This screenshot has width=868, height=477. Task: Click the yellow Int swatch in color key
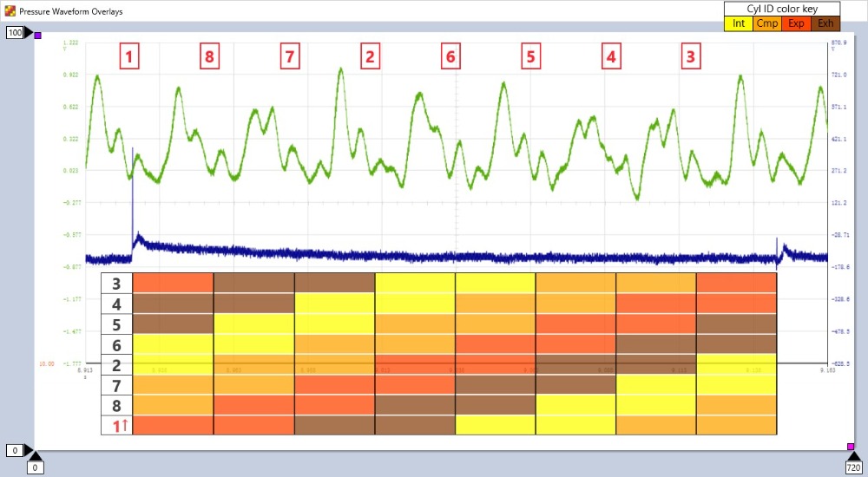tap(739, 23)
